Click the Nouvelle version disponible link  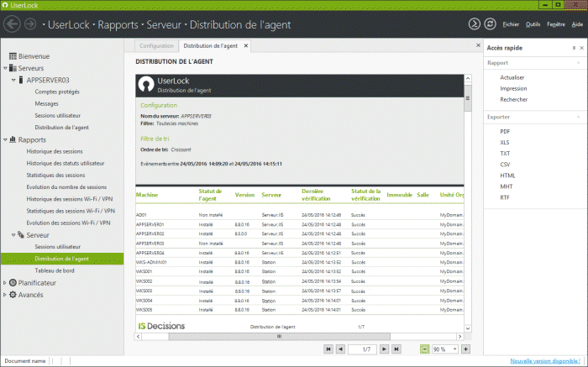click(x=545, y=360)
